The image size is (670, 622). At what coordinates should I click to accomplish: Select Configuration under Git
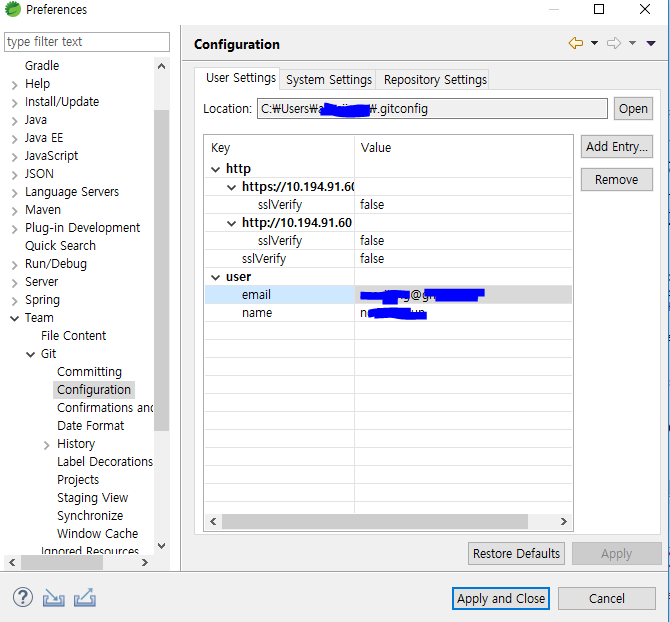coord(94,390)
